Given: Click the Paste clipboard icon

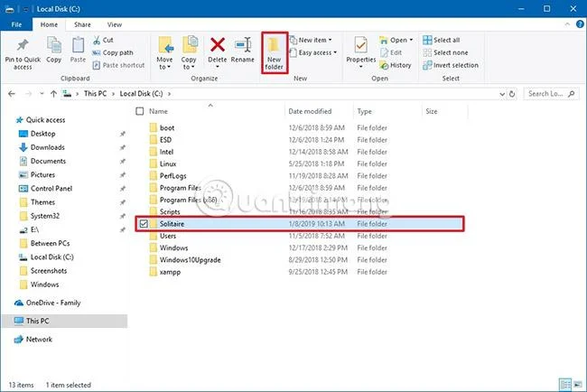Looking at the screenshot, I should [x=78, y=46].
